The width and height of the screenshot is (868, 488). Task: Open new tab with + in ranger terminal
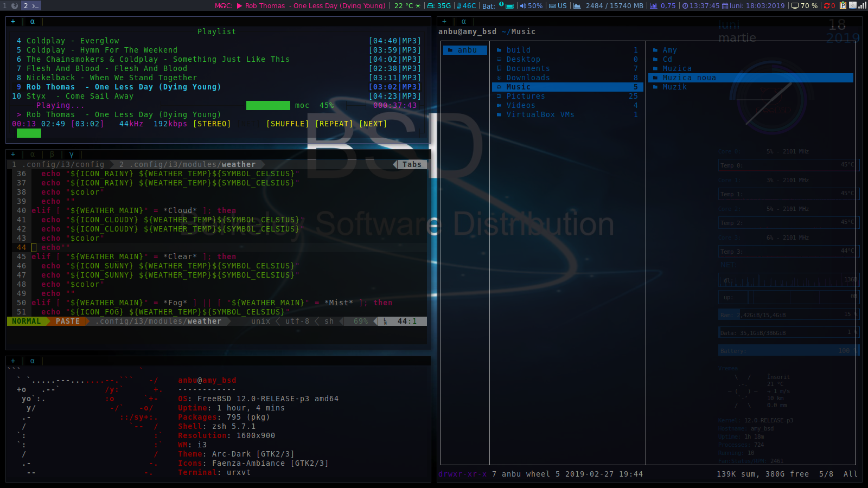444,22
